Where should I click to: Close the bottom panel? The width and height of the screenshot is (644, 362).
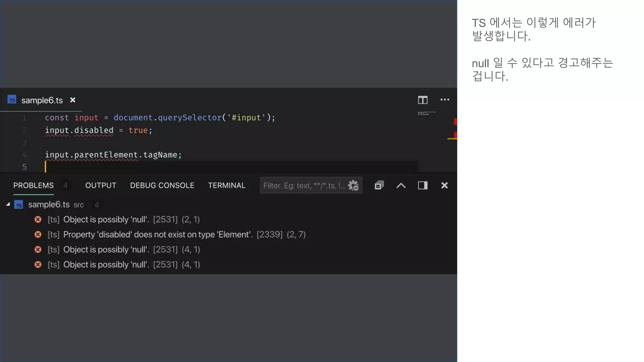(444, 185)
